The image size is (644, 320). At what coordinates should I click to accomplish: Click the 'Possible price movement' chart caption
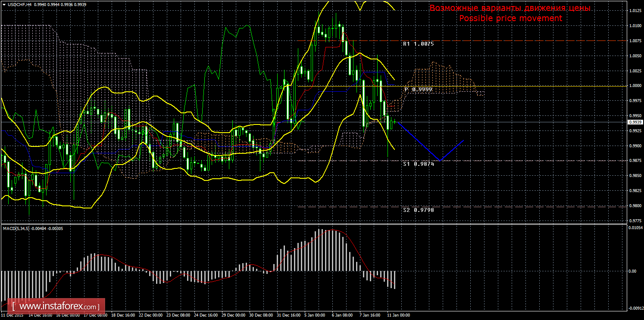510,19
